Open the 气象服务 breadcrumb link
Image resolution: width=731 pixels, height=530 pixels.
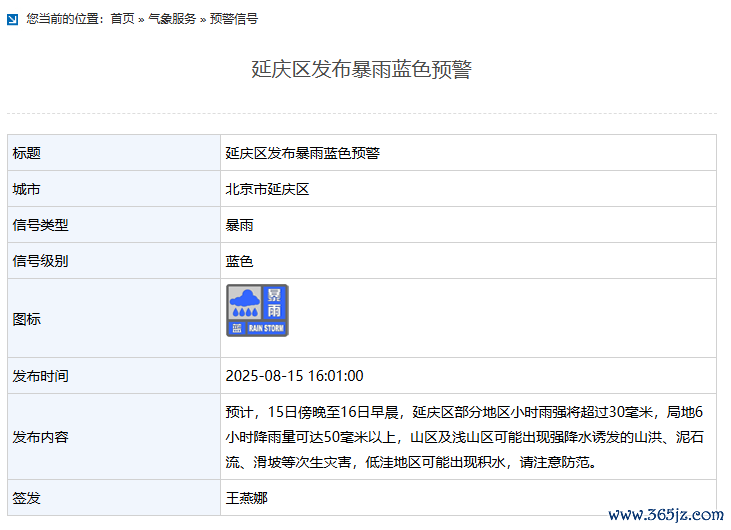(x=172, y=19)
